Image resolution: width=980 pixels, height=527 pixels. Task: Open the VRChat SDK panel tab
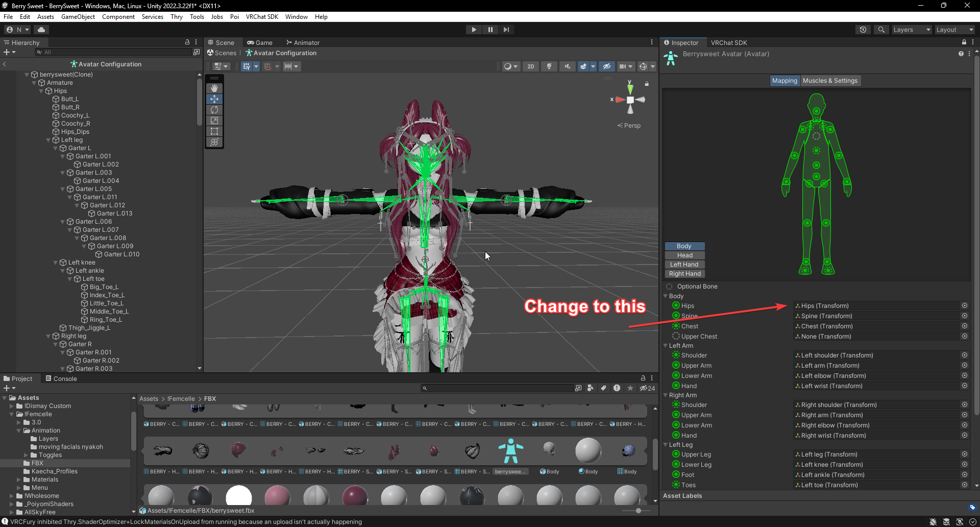(x=728, y=42)
